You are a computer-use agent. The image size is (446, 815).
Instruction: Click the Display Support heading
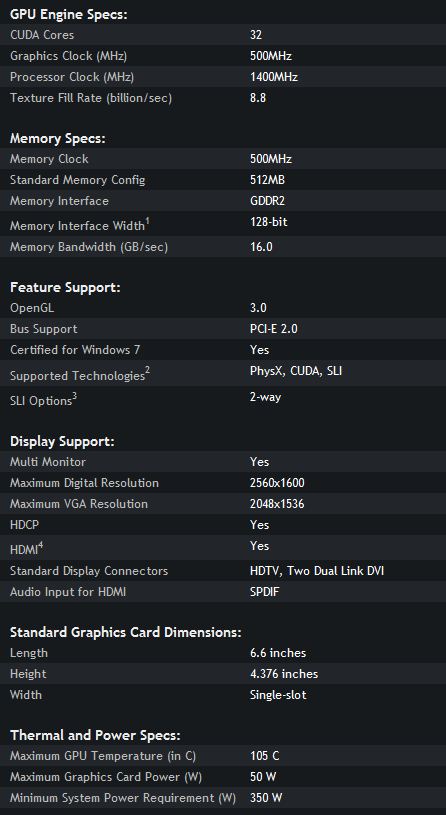click(x=62, y=442)
